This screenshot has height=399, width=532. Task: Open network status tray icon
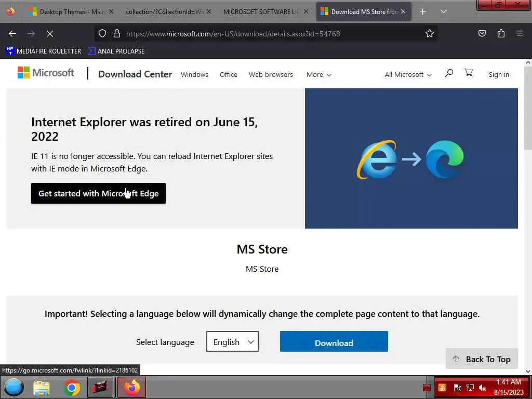coord(470,387)
